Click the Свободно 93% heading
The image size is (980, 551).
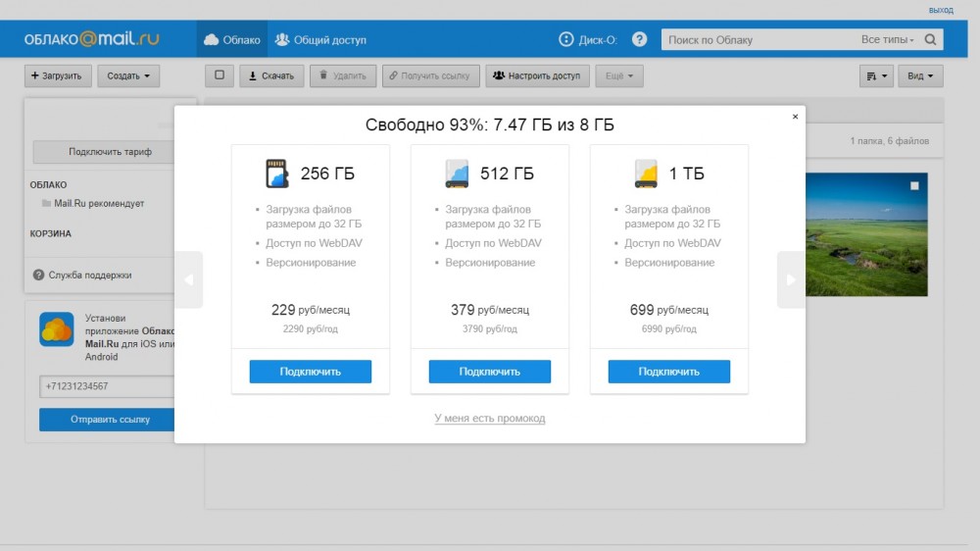coord(490,125)
